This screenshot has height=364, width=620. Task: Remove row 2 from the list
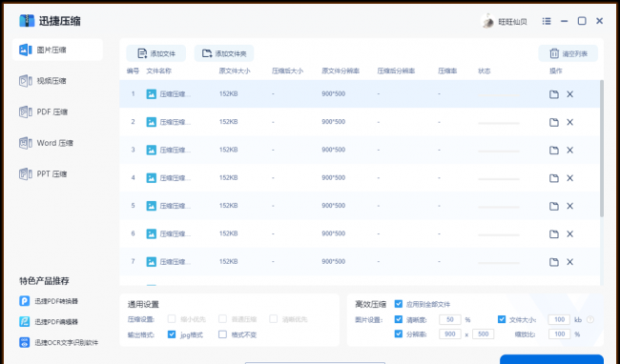(569, 122)
